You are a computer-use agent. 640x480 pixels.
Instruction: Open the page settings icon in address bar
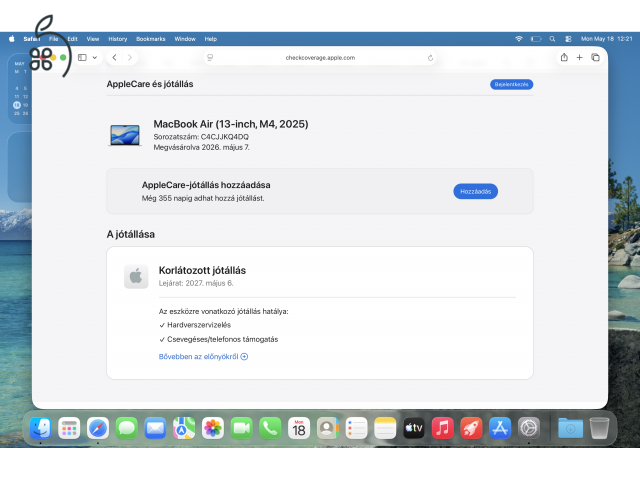point(210,58)
